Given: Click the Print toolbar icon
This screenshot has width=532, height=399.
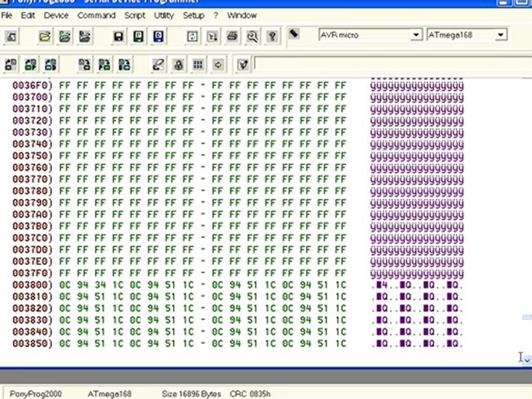Looking at the screenshot, I should 232,37.
